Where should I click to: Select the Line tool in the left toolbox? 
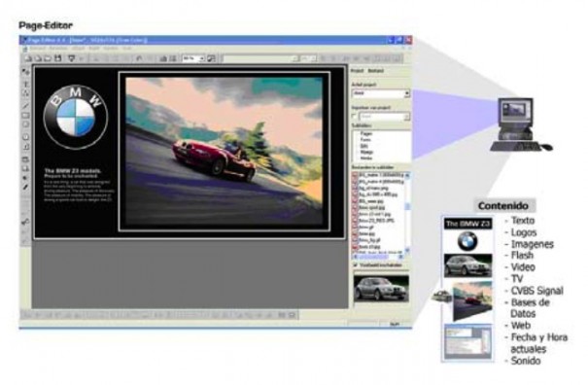click(25, 106)
